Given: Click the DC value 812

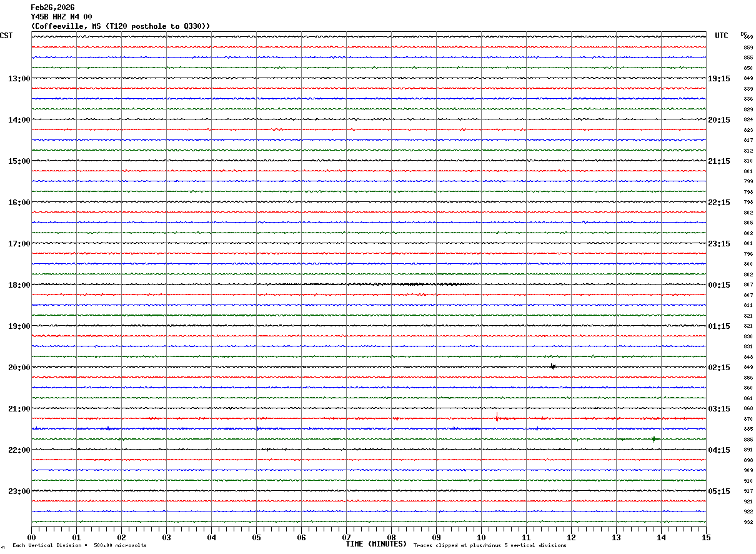Looking at the screenshot, I should pos(748,151).
